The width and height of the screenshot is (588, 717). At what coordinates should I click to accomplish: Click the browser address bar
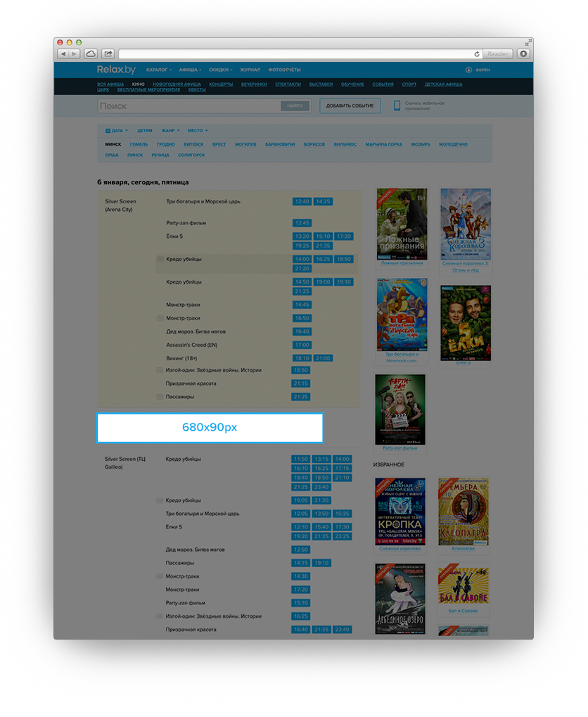click(295, 54)
